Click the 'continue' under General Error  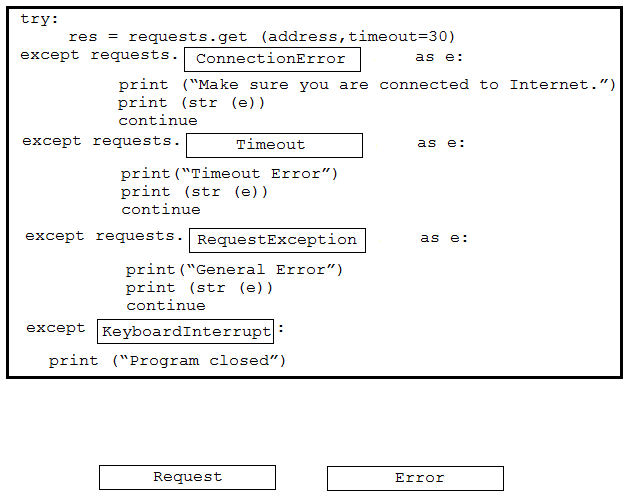tap(166, 306)
